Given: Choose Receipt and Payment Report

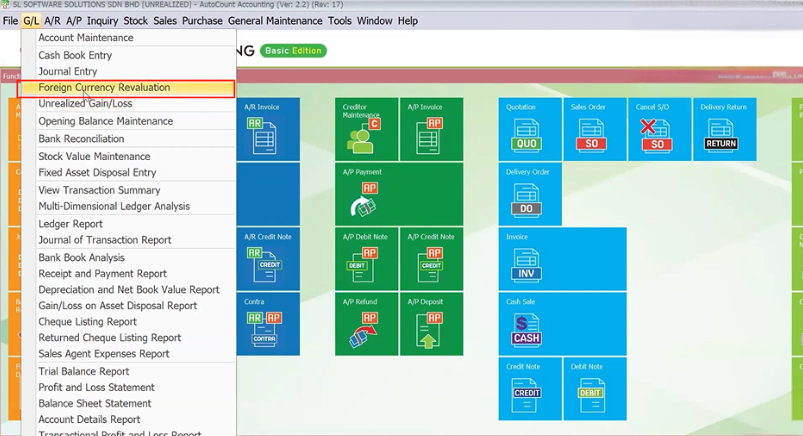Looking at the screenshot, I should point(129,274).
